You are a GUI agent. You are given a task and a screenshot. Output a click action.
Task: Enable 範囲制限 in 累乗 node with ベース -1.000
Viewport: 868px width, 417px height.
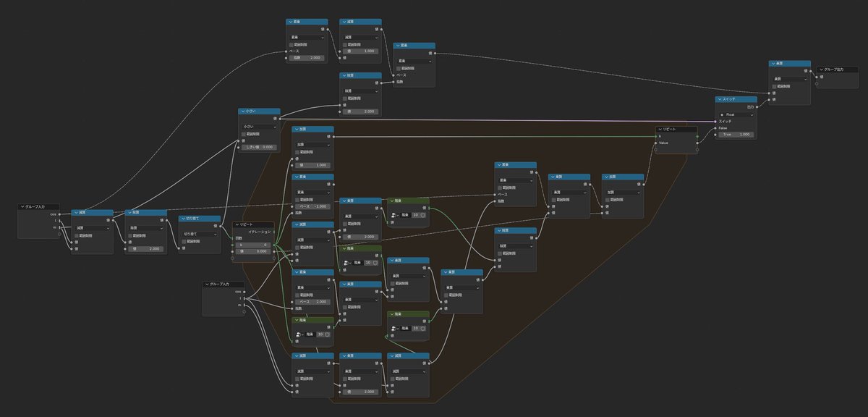[x=298, y=200]
